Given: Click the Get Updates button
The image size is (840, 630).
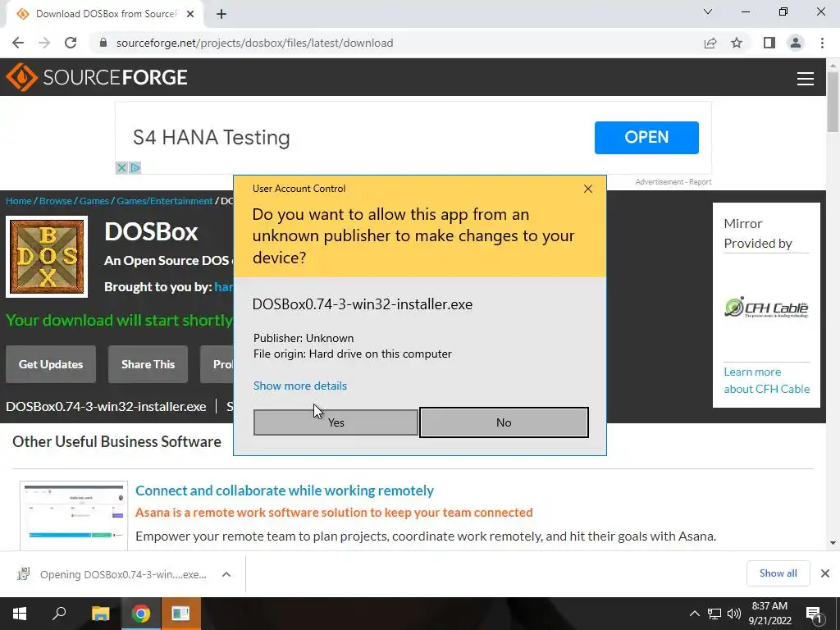Looking at the screenshot, I should [x=51, y=364].
